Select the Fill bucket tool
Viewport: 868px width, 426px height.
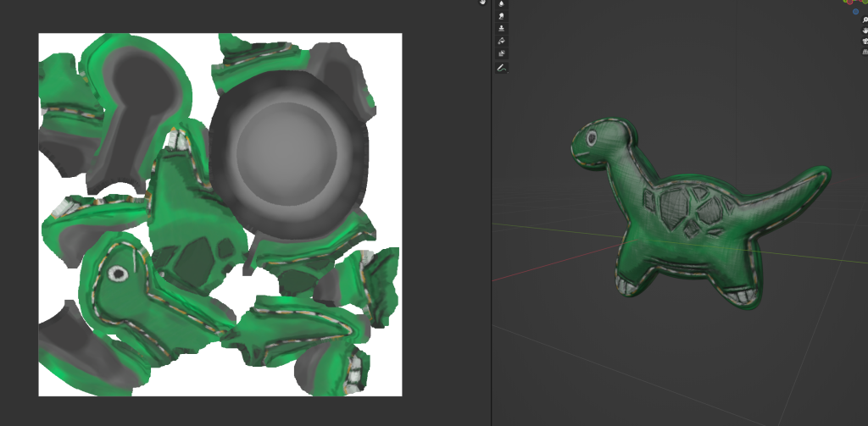pyautogui.click(x=501, y=41)
